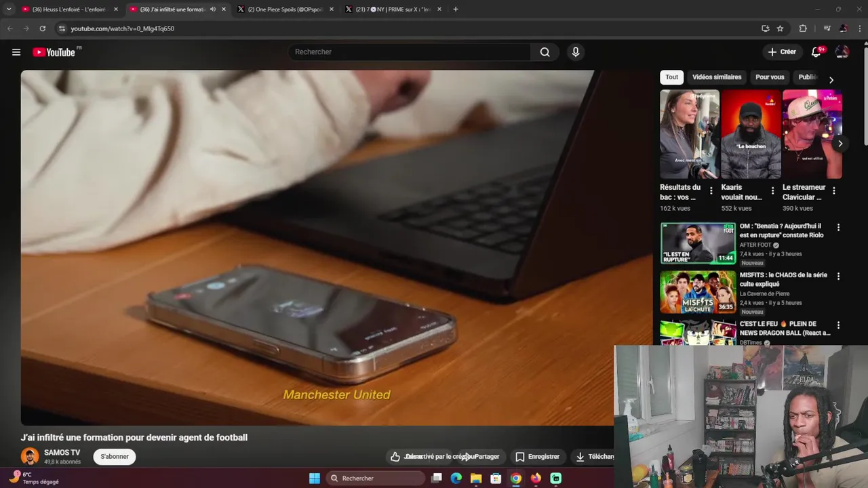
Task: Open the SAMOS TV channel name
Action: [62, 453]
